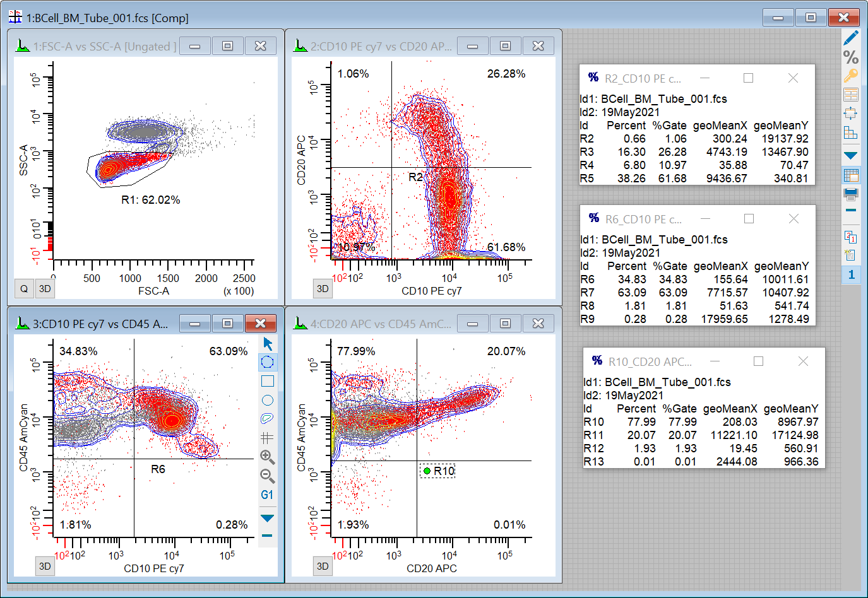This screenshot has height=598, width=868.
Task: Toggle 3D view on CD20 vs CD45 plot
Action: (x=323, y=566)
